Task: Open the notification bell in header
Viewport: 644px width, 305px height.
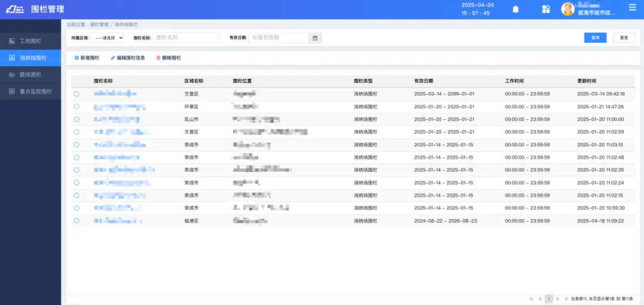Action: (516, 9)
